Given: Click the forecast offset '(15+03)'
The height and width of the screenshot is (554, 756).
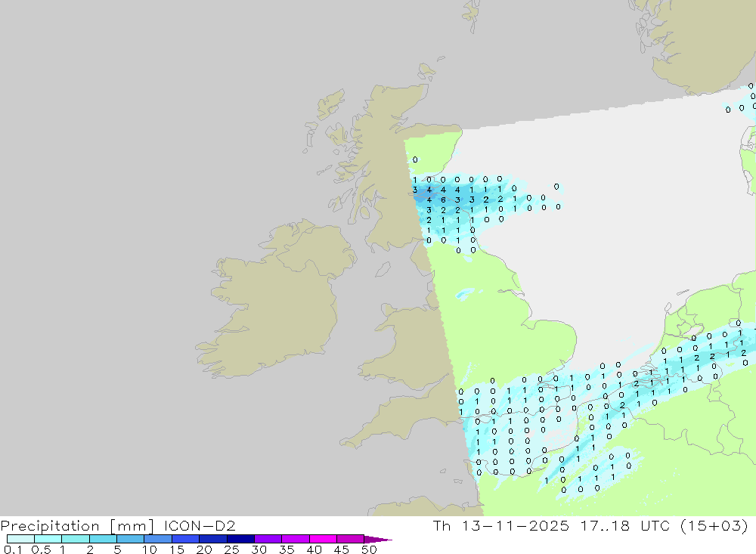Looking at the screenshot, I should pos(714,525).
